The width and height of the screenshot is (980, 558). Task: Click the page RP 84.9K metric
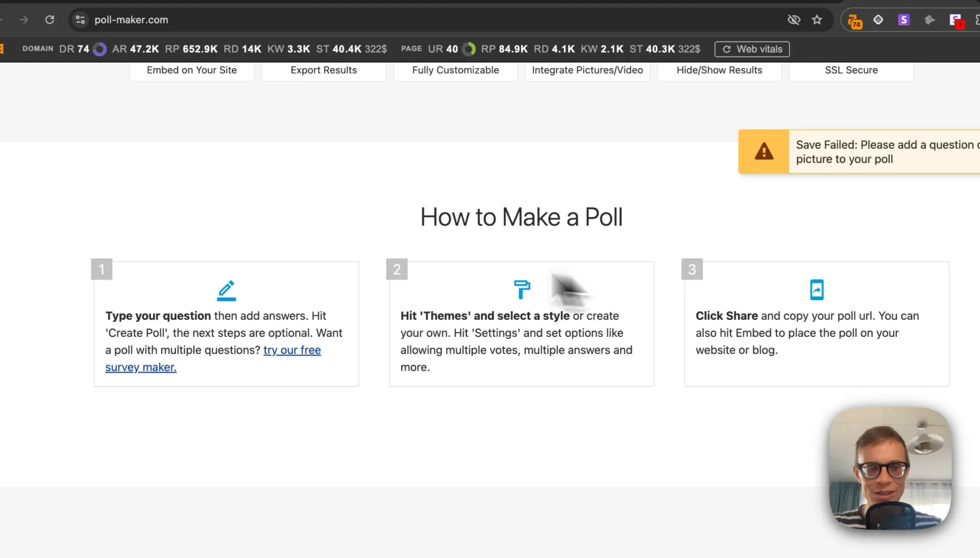click(504, 49)
